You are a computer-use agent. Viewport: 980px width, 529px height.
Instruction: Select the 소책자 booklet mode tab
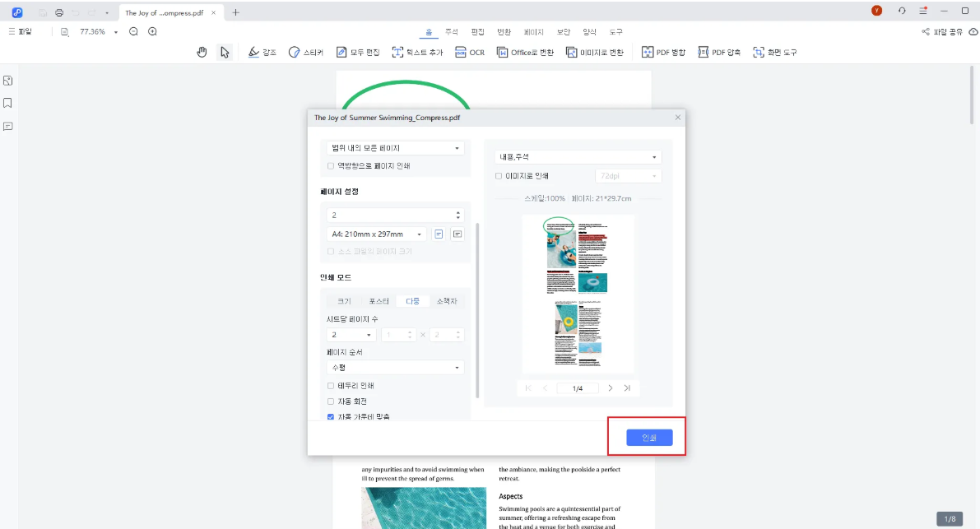(x=447, y=301)
